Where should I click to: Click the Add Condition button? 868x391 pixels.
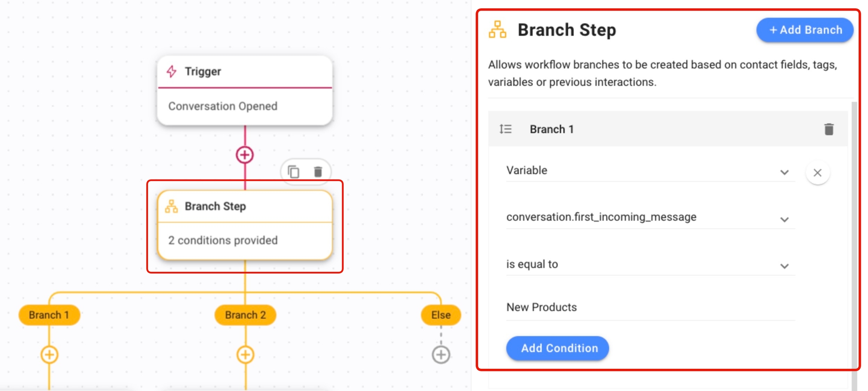557,348
